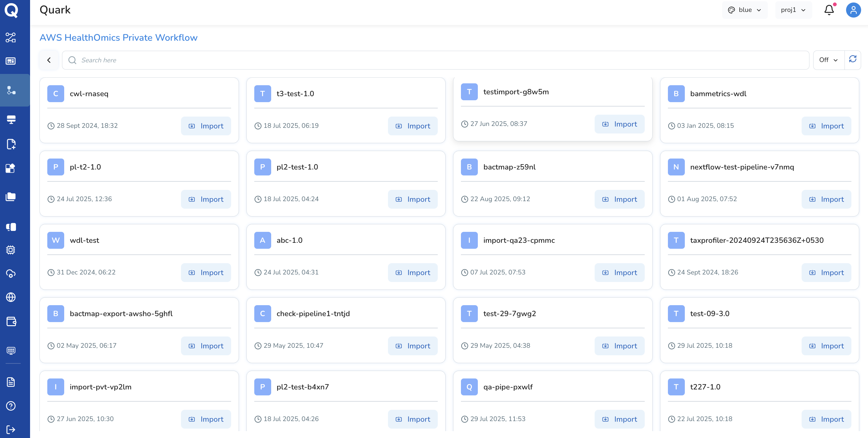Open the help question mark icon
The width and height of the screenshot is (868, 438).
click(x=11, y=406)
